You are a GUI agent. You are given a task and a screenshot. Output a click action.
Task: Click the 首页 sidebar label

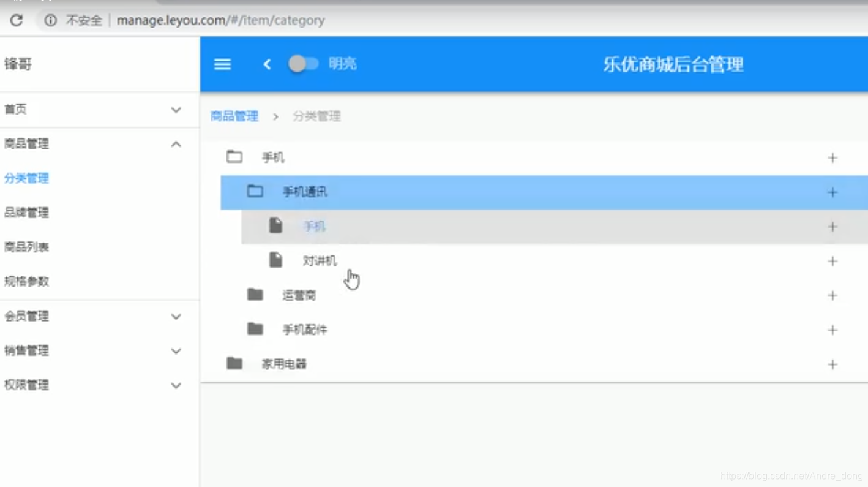(15, 109)
